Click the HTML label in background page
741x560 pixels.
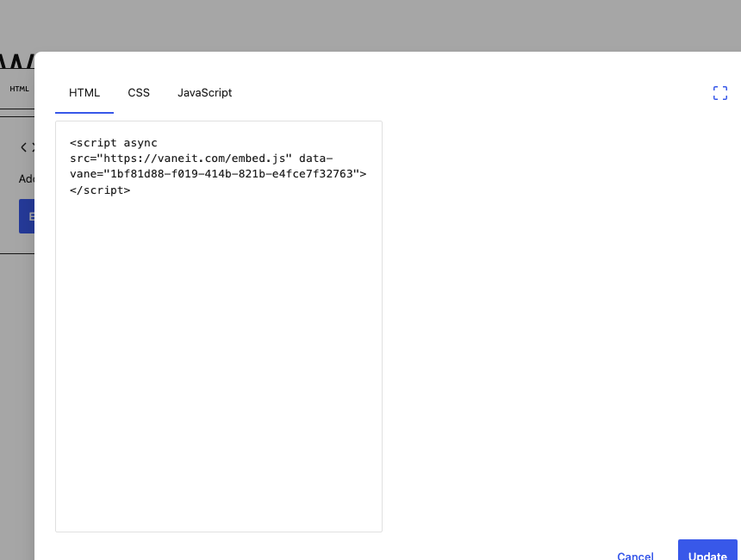point(19,89)
